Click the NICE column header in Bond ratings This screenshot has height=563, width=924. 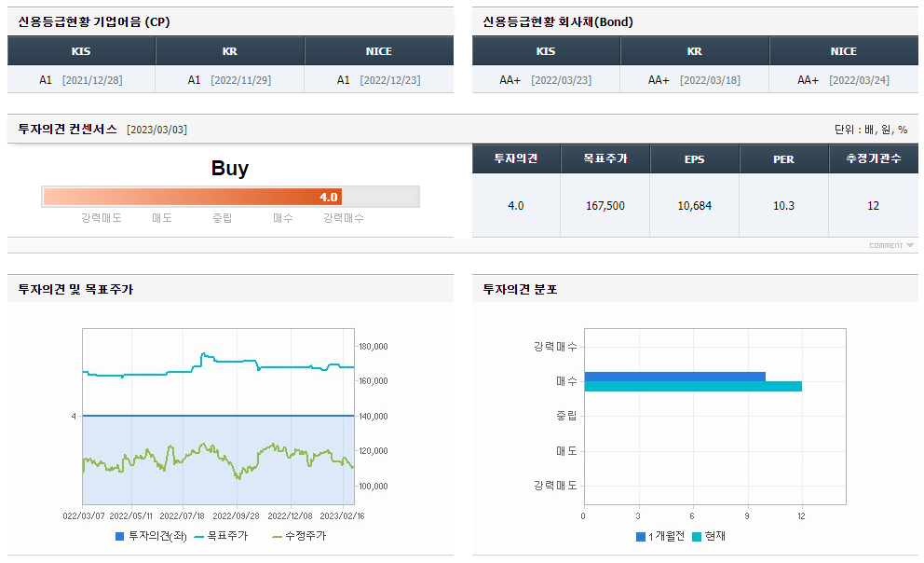[x=843, y=51]
